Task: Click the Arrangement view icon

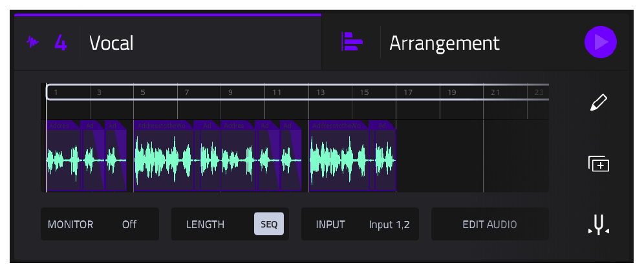Action: tap(352, 41)
